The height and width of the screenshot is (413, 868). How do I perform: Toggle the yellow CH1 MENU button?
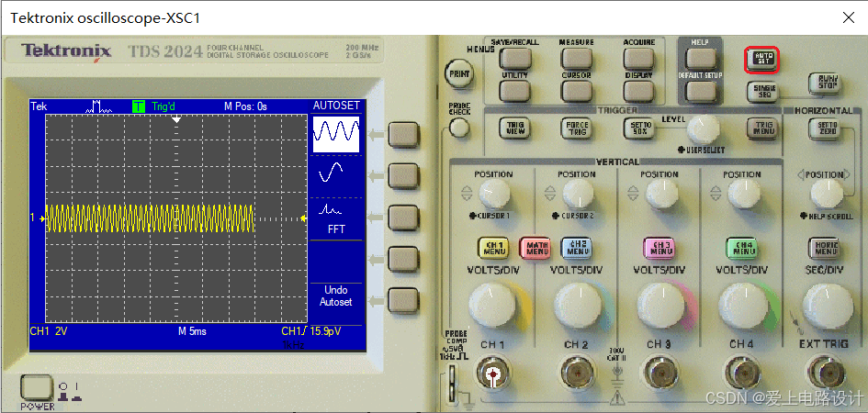point(493,248)
